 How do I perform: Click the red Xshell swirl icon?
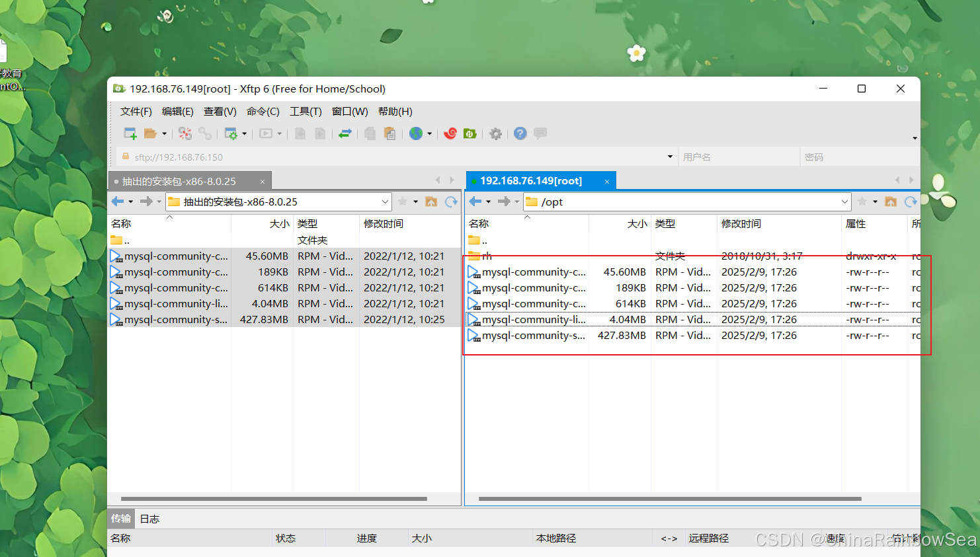pyautogui.click(x=450, y=133)
